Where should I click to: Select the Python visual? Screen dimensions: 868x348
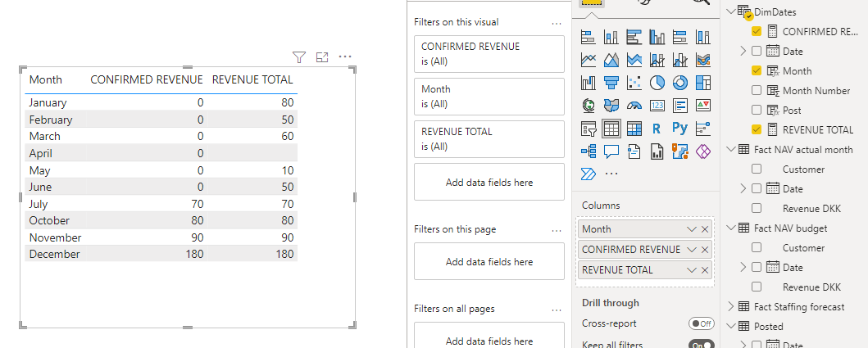[x=679, y=129]
